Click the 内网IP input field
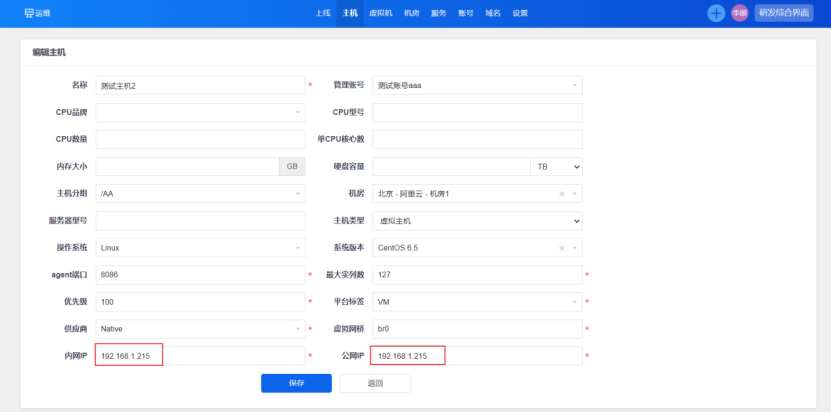The image size is (831, 413). pyautogui.click(x=200, y=356)
